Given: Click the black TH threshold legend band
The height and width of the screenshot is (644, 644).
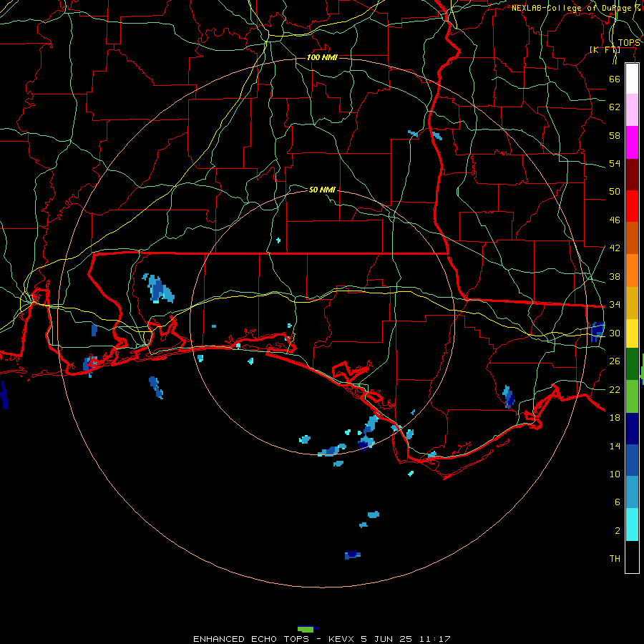Looking at the screenshot, I should [x=632, y=557].
